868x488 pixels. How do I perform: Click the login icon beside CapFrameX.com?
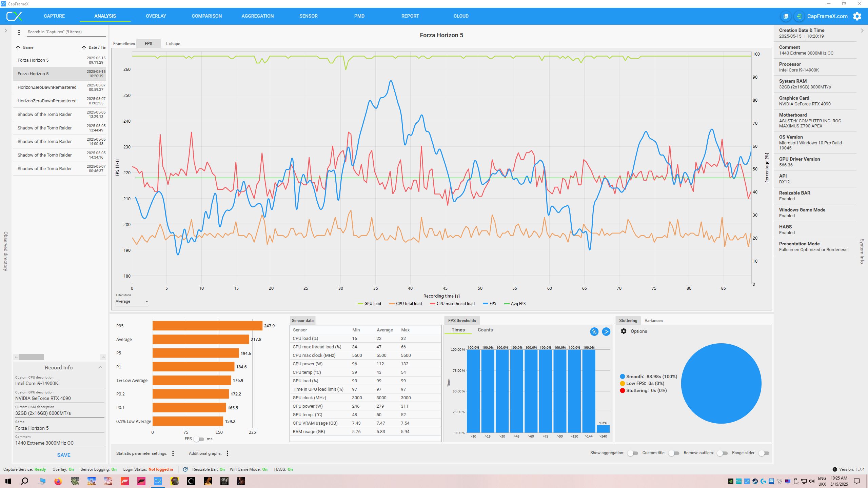799,16
